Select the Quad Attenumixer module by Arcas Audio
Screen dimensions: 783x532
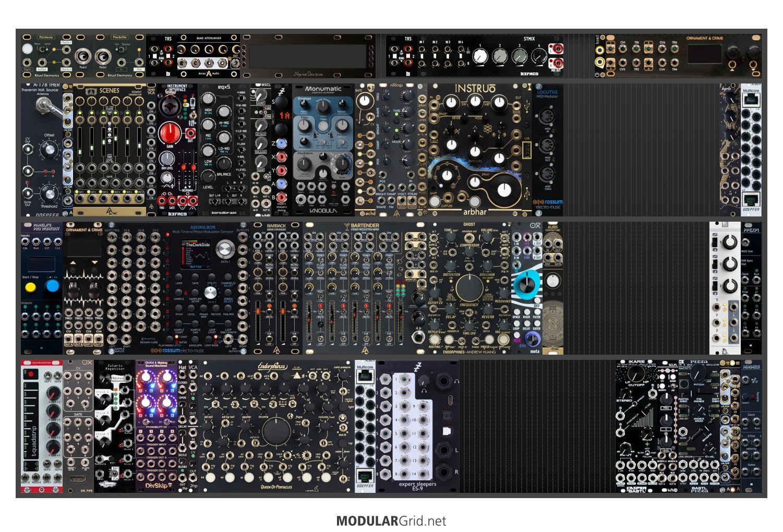[208, 56]
